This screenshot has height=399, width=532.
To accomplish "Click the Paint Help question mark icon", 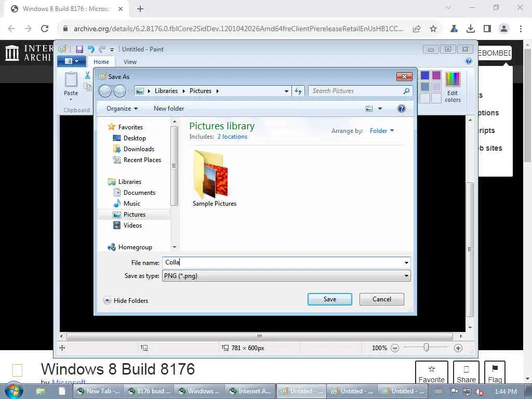I will click(469, 61).
